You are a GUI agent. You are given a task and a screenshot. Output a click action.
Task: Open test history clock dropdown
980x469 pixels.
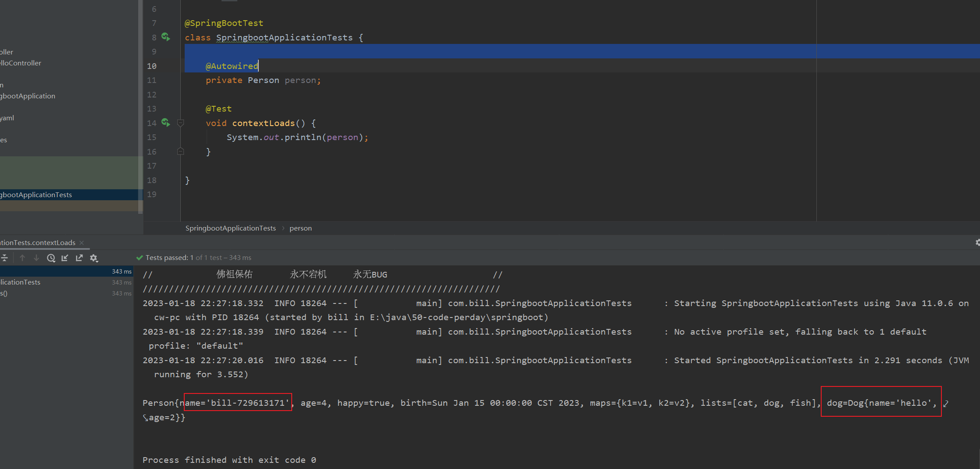(51, 258)
